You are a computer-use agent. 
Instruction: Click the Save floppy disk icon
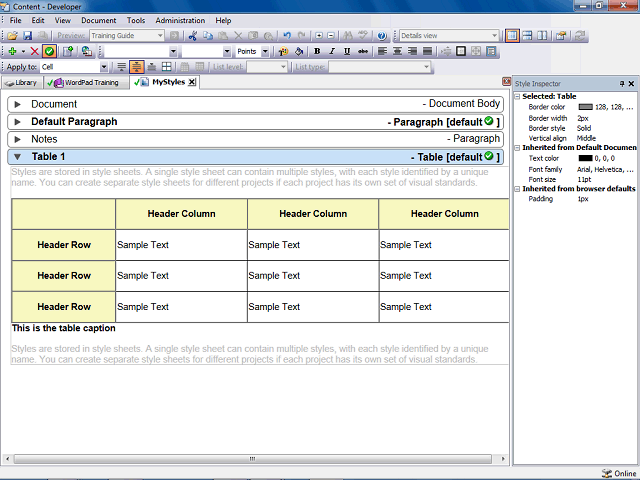click(27, 36)
